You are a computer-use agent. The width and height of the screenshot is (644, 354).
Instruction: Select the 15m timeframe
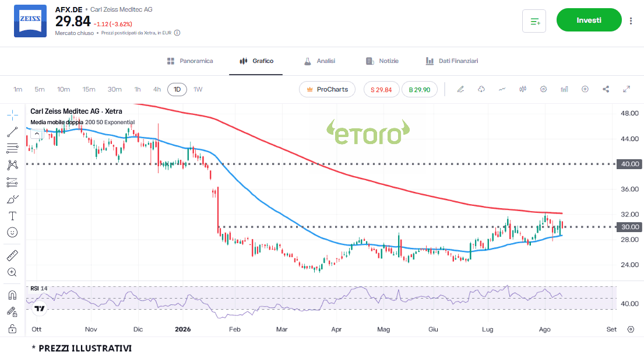[89, 89]
